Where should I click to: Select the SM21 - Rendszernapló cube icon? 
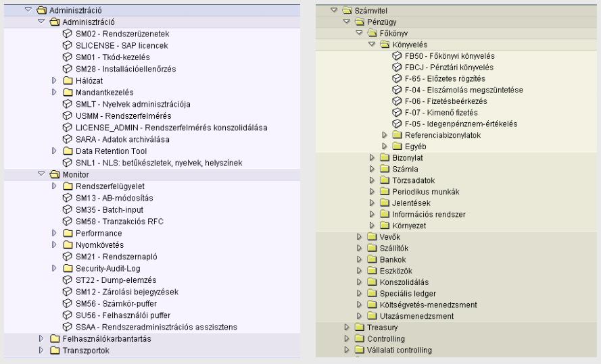click(68, 257)
